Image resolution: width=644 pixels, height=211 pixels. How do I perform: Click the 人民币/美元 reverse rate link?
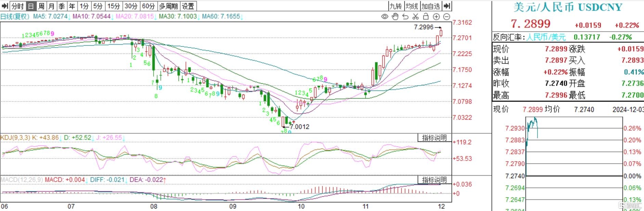pos(546,37)
